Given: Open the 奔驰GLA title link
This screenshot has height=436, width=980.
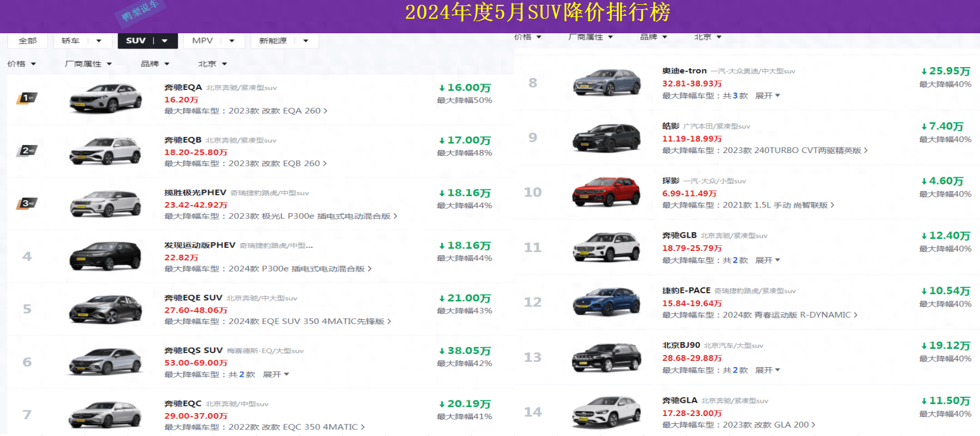Looking at the screenshot, I should click(680, 400).
